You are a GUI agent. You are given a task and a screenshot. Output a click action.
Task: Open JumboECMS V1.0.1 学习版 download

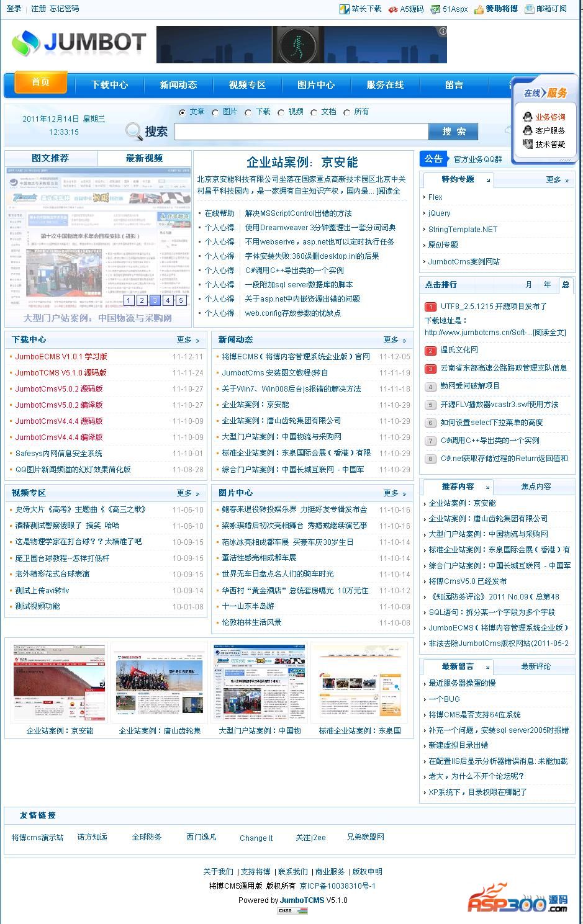(61, 357)
